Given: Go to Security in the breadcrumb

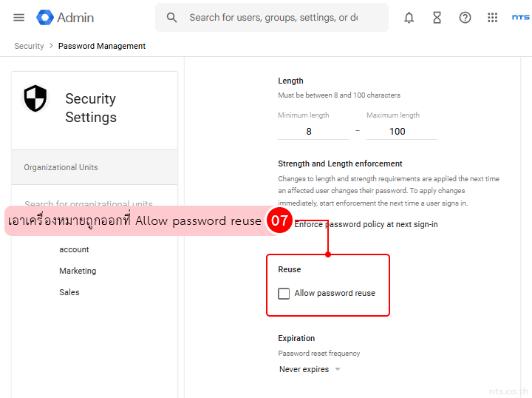Looking at the screenshot, I should (30, 46).
